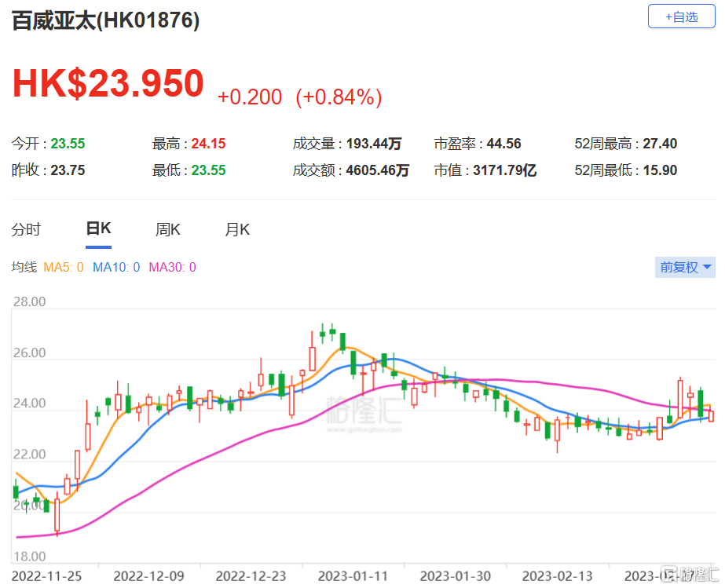Click the 52周最低 value 15.90
The width and height of the screenshot is (725, 588).
point(660,170)
